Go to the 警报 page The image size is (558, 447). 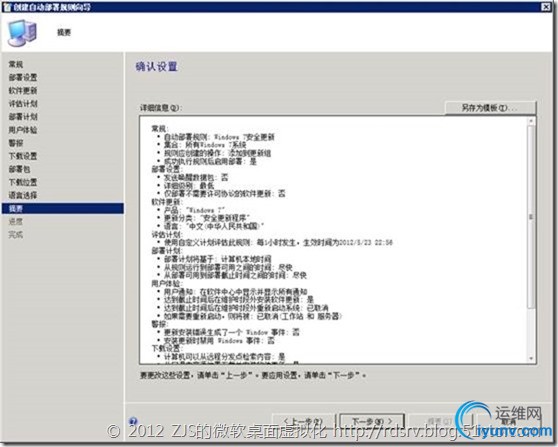pyautogui.click(x=16, y=143)
